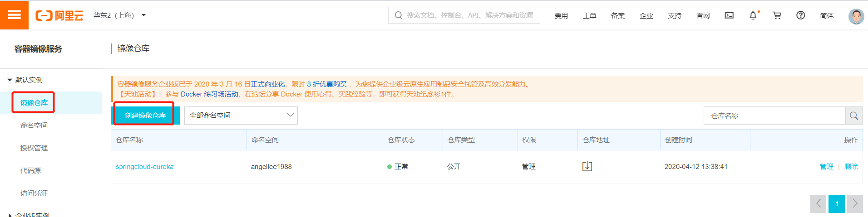
Task: Open the 企业 menu
Action: click(646, 16)
